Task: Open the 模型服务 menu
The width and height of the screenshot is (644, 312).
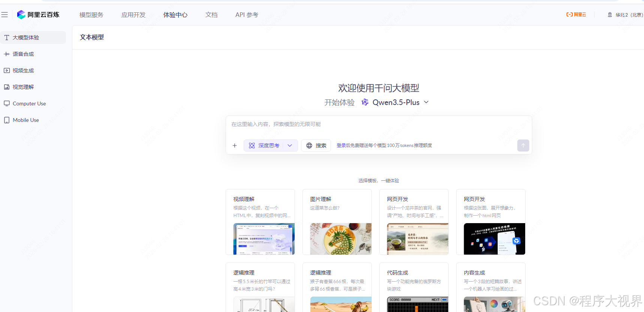Action: pyautogui.click(x=91, y=15)
